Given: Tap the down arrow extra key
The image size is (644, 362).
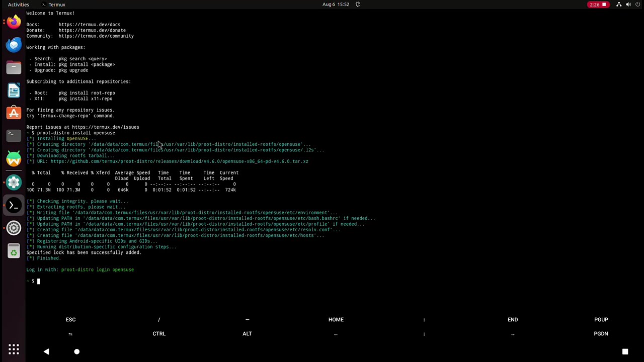Looking at the screenshot, I should coord(424,334).
